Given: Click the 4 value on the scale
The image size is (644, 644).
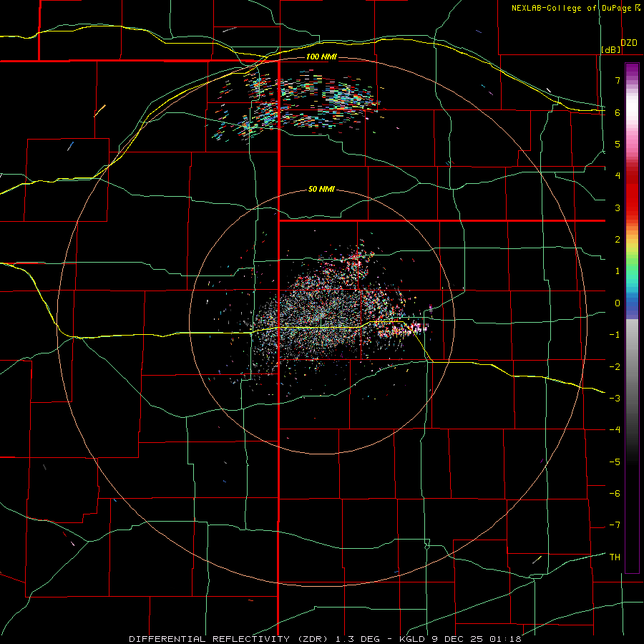Looking at the screenshot, I should (x=618, y=176).
